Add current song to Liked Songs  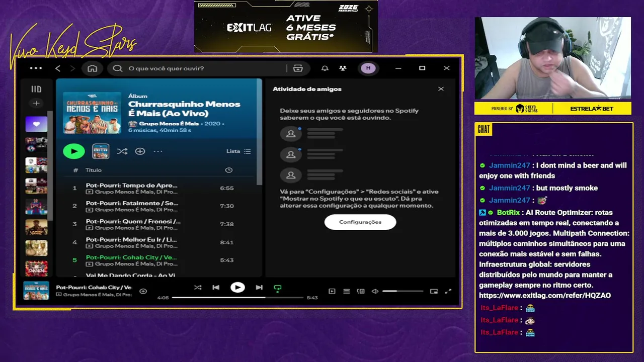coord(143,291)
